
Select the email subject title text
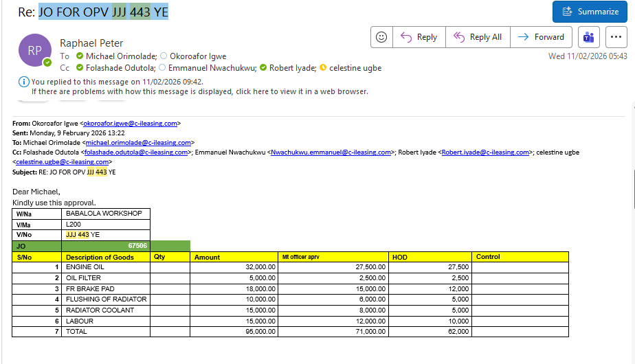point(93,12)
